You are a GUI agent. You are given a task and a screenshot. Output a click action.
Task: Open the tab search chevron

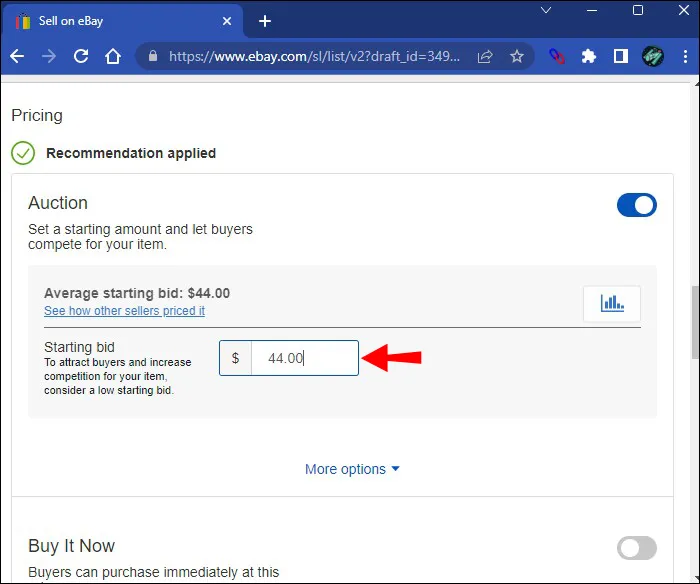pyautogui.click(x=546, y=10)
